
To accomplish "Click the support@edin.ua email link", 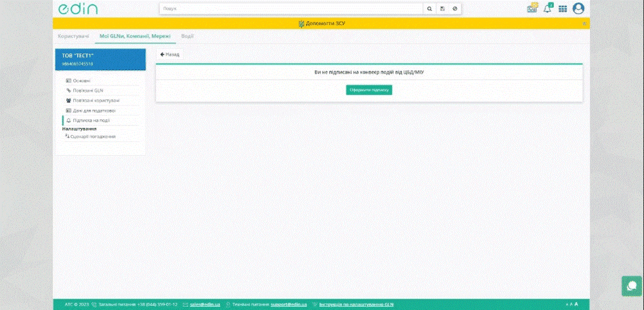I will tap(289, 305).
